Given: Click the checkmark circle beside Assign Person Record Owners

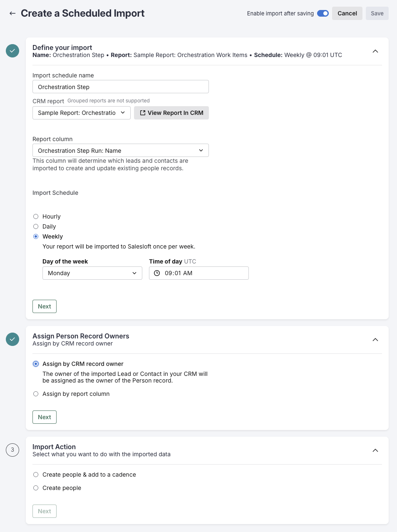Looking at the screenshot, I should coord(12,339).
